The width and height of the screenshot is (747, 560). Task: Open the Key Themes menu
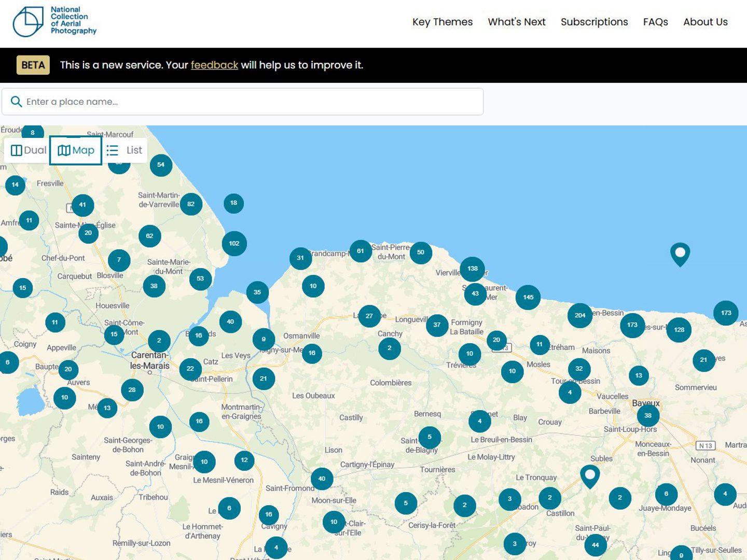click(x=442, y=22)
